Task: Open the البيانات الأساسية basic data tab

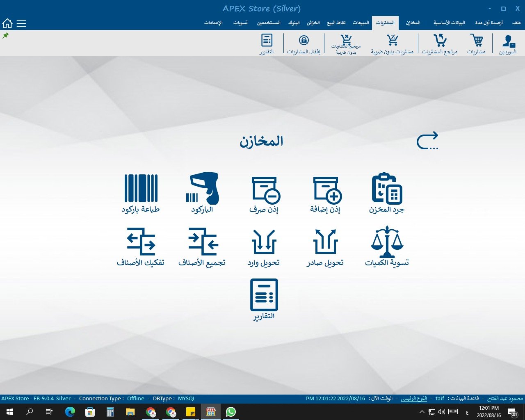Action: pyautogui.click(x=449, y=23)
